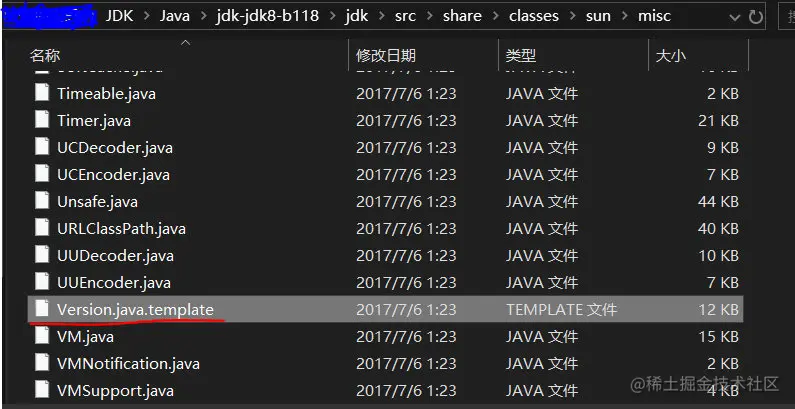
Task: Select the Unsafe.java file name
Action: (x=97, y=202)
